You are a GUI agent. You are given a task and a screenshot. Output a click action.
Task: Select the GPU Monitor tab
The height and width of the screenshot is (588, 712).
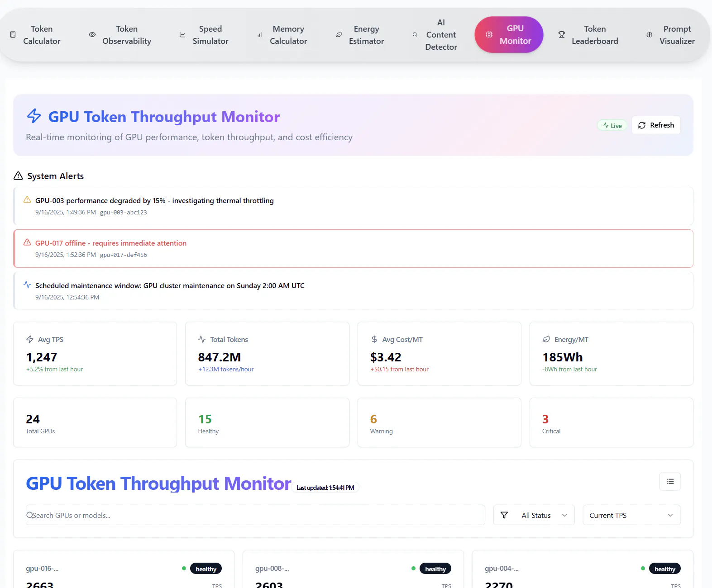pos(509,35)
